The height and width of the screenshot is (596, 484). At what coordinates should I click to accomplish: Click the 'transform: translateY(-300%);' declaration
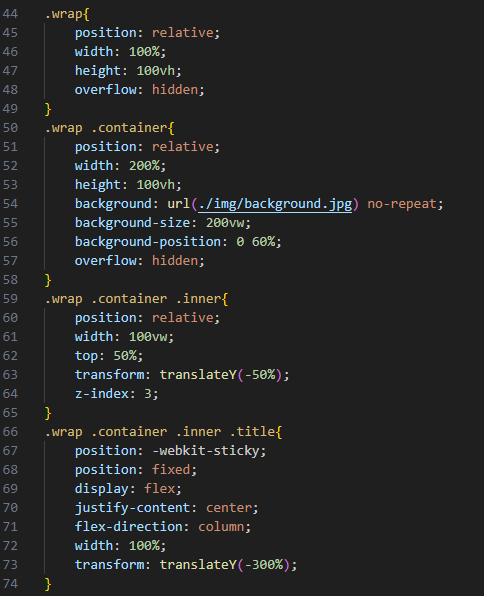(x=186, y=565)
